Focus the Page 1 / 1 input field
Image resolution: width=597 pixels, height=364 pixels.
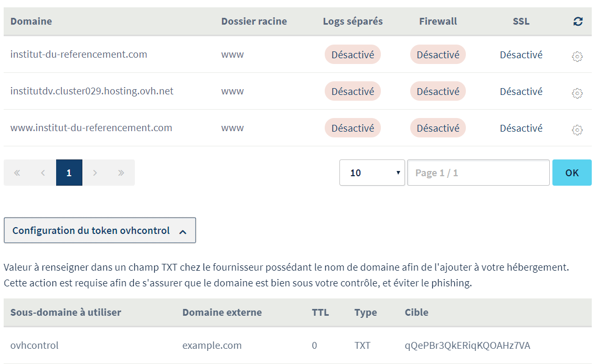pyautogui.click(x=478, y=173)
